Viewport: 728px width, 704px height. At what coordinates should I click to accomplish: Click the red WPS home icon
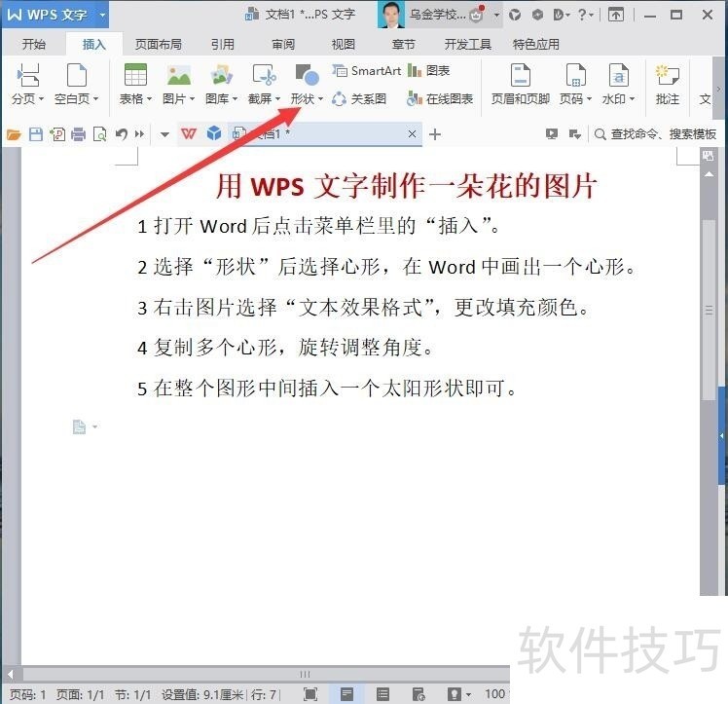[x=189, y=134]
